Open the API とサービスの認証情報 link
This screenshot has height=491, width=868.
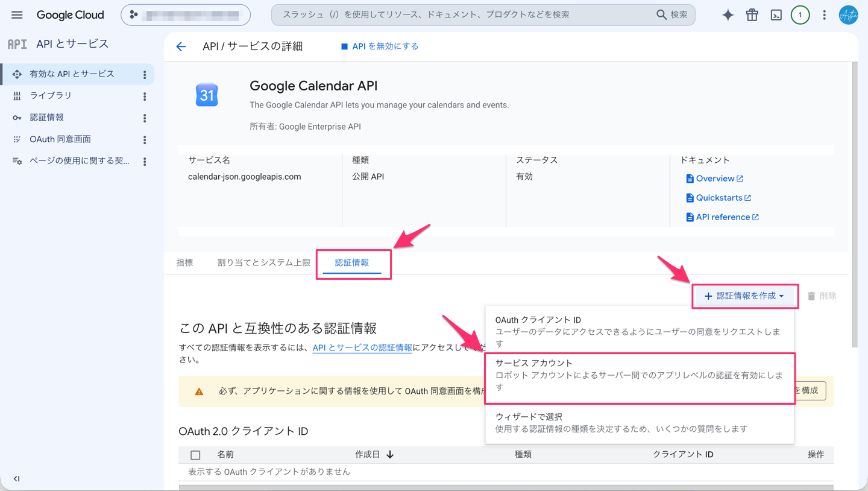(x=362, y=347)
